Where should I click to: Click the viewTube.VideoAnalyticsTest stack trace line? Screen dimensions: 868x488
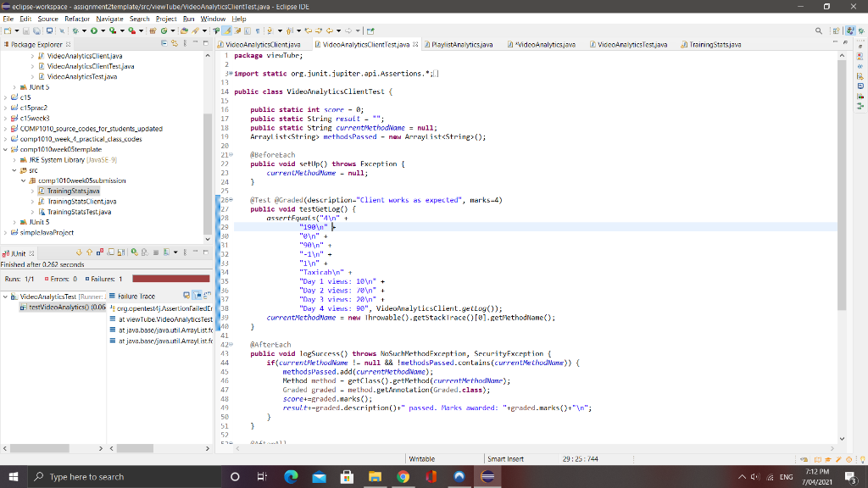tap(161, 319)
